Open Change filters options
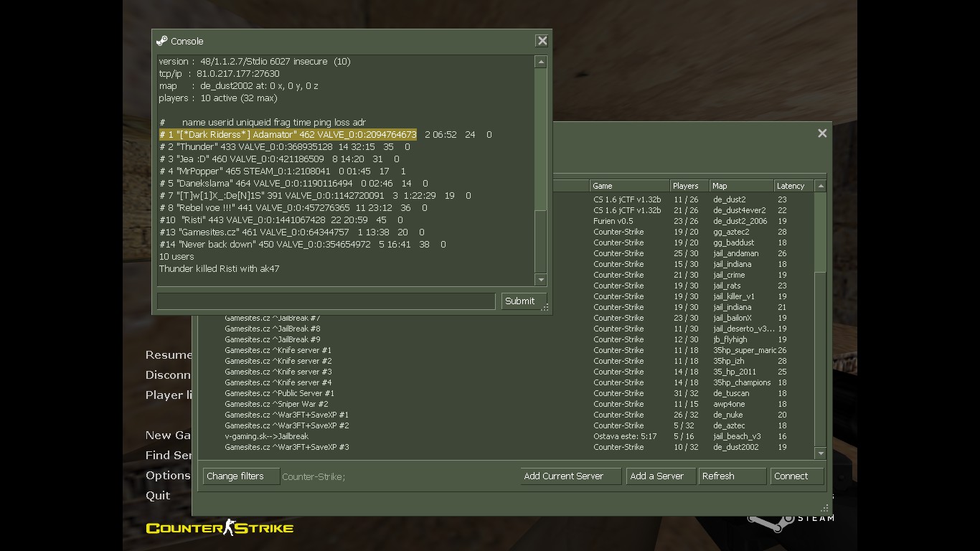Image resolution: width=980 pixels, height=551 pixels. click(240, 476)
